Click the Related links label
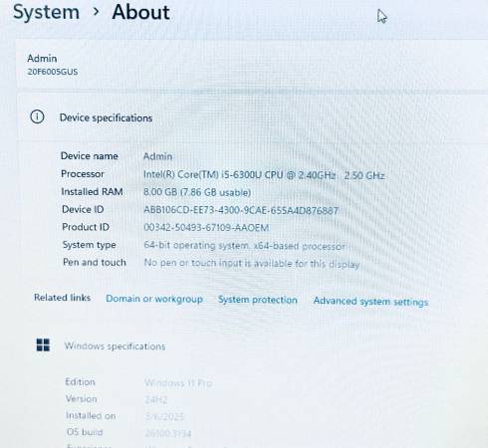This screenshot has height=448, width=488. coord(62,298)
